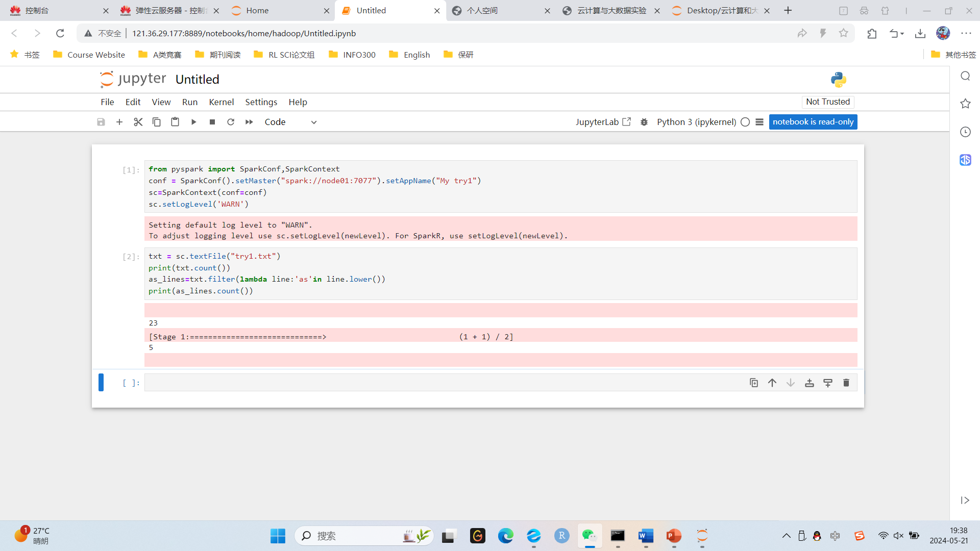Copy the selected cell in toolbar

coord(157,122)
